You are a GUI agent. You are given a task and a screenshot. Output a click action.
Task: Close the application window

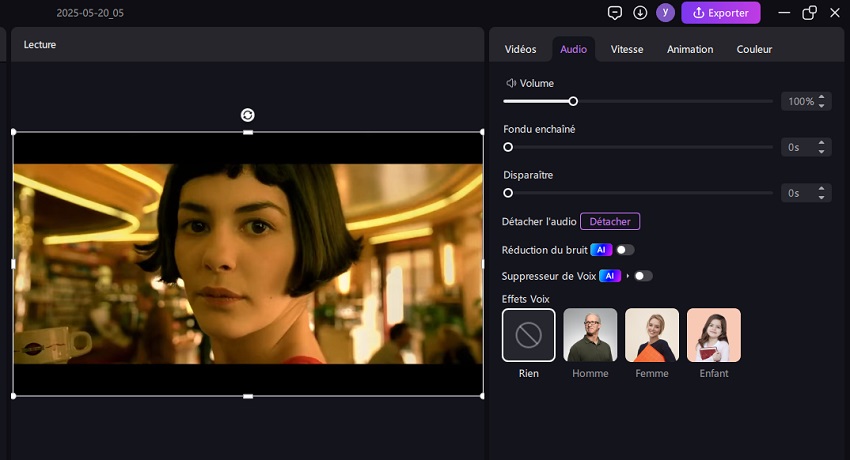tap(835, 12)
